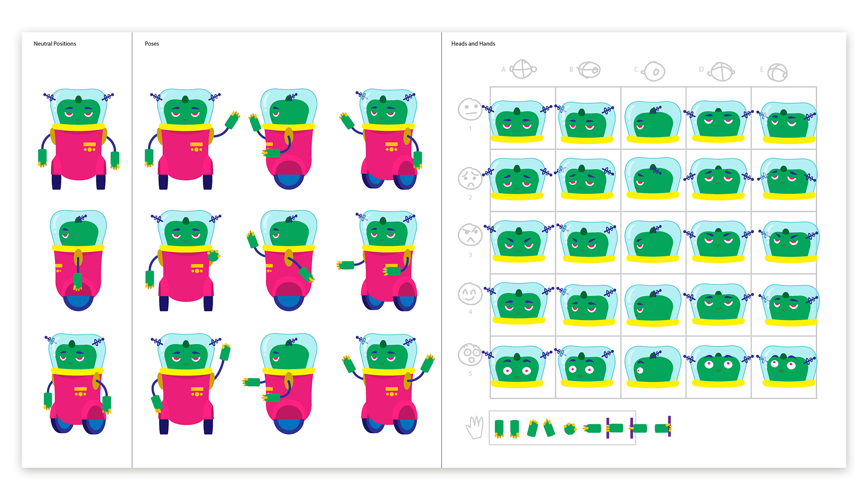Select the neutral face emotion icon numbered 1
This screenshot has height=500, width=868.
[470, 109]
